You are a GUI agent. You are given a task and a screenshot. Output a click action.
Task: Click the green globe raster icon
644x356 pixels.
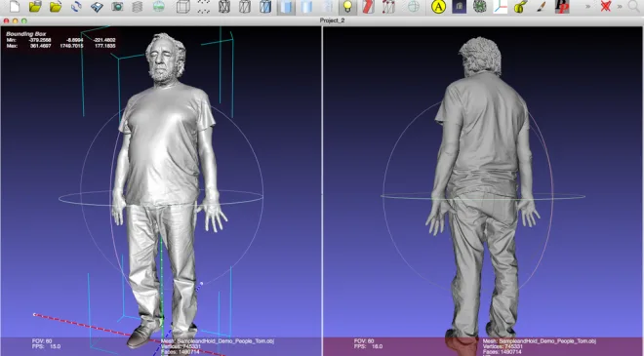158,6
